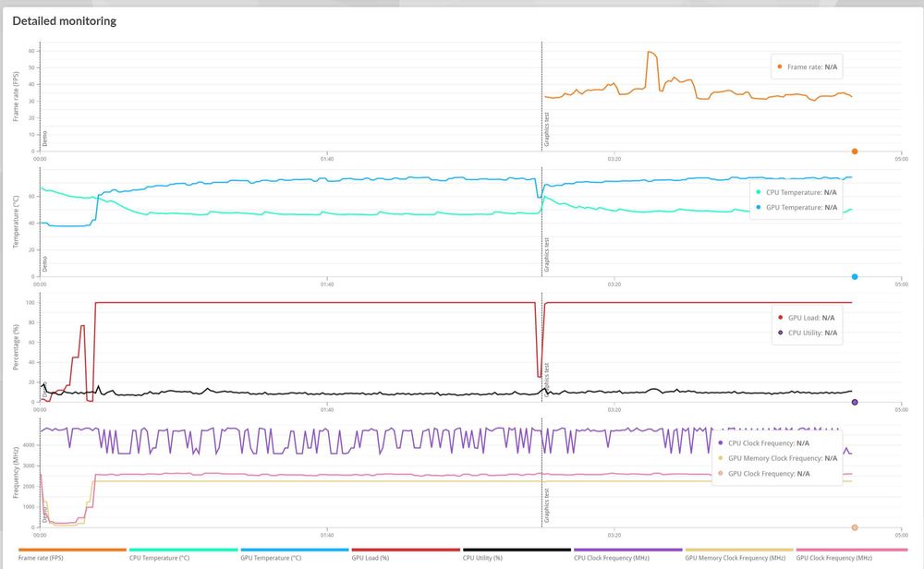Click the Frequency (MHz) vertical axis title
Screen dimensions: 924x569
(x=16, y=472)
